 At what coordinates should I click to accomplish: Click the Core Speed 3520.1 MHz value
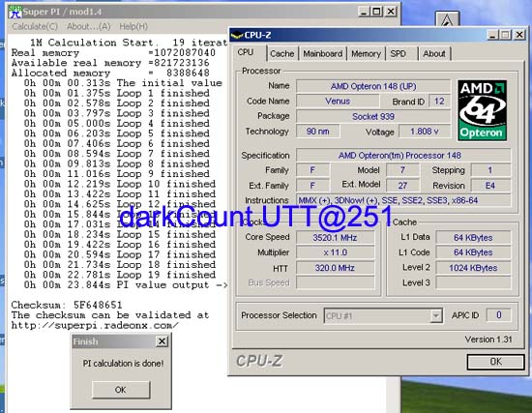pyautogui.click(x=335, y=238)
